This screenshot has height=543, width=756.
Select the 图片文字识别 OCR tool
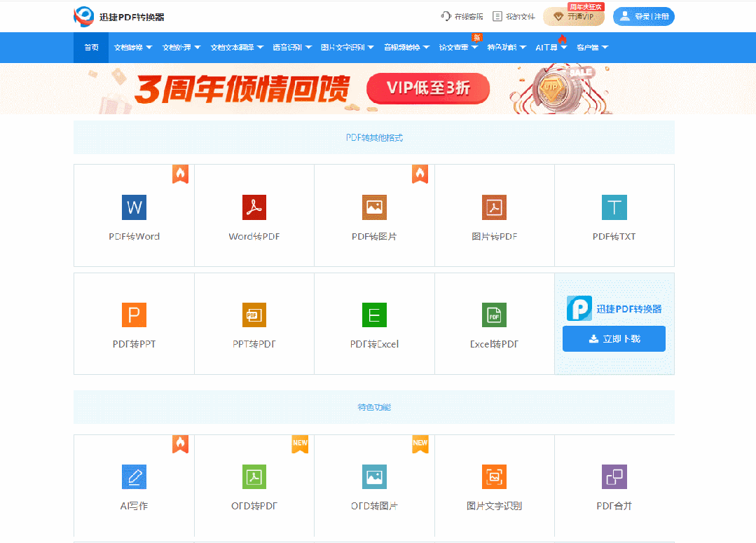(x=494, y=485)
